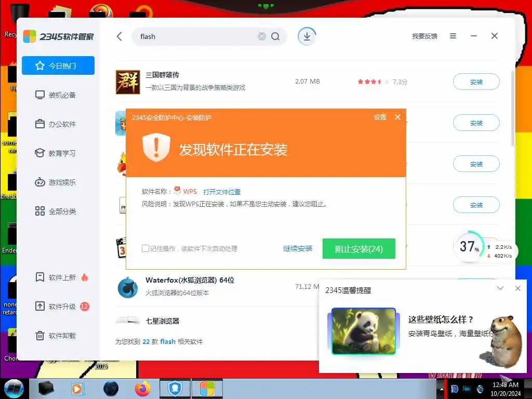
Task: Click the Waterfox browser icon
Action: pos(128,287)
